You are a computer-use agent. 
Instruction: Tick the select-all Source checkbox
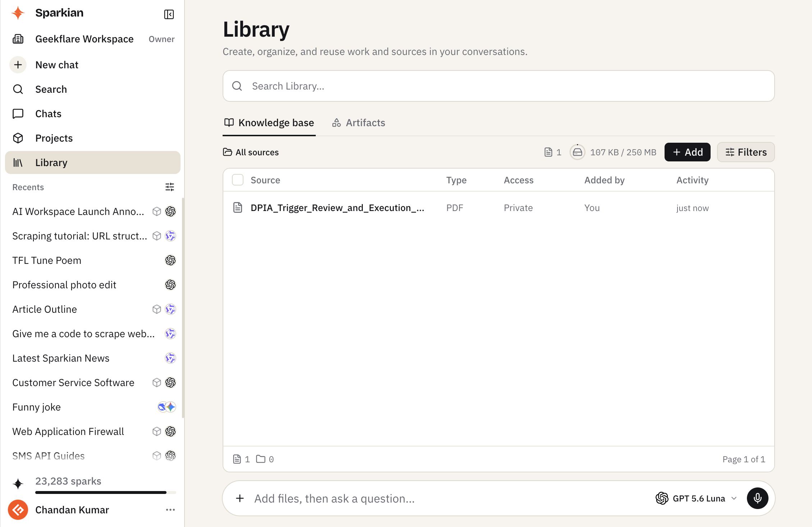click(238, 180)
